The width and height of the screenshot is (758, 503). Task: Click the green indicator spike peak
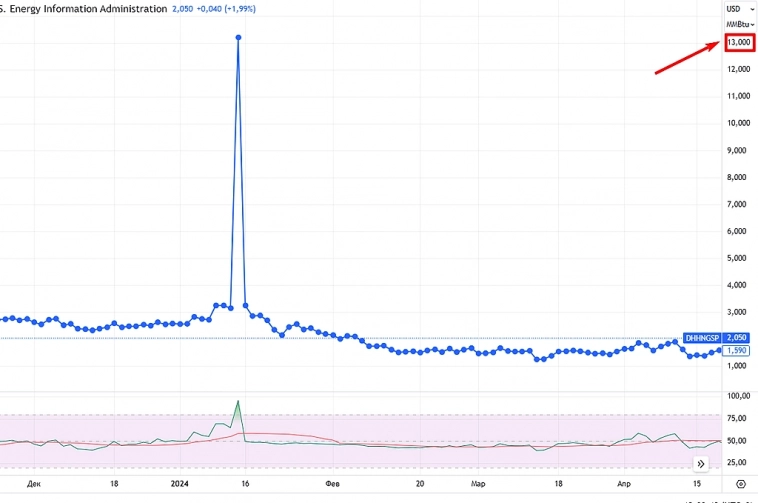(x=238, y=401)
